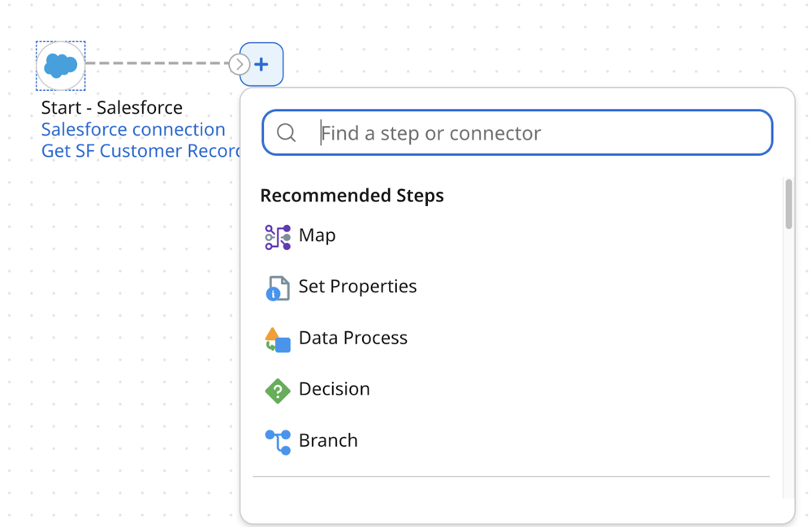Click the Decision step icon
Screen dimensions: 812x527
tap(276, 389)
